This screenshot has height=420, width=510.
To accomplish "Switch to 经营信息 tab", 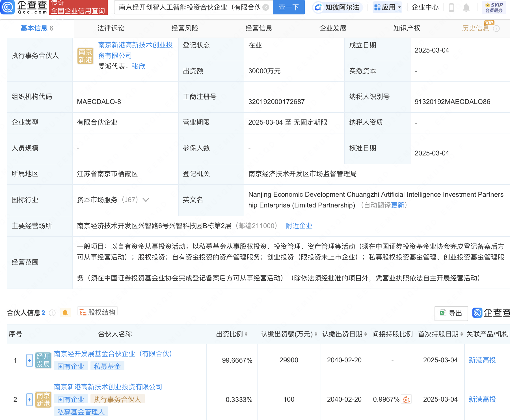I will 259,28.
